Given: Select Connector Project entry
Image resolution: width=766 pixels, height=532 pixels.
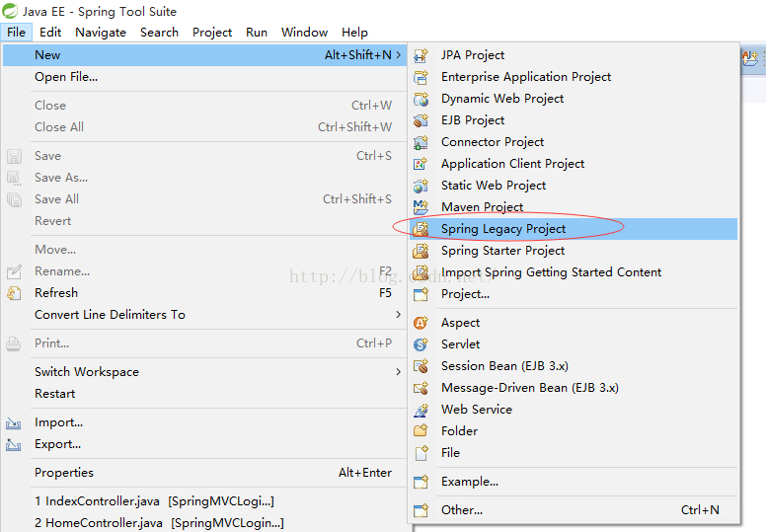Looking at the screenshot, I should [x=574, y=142].
